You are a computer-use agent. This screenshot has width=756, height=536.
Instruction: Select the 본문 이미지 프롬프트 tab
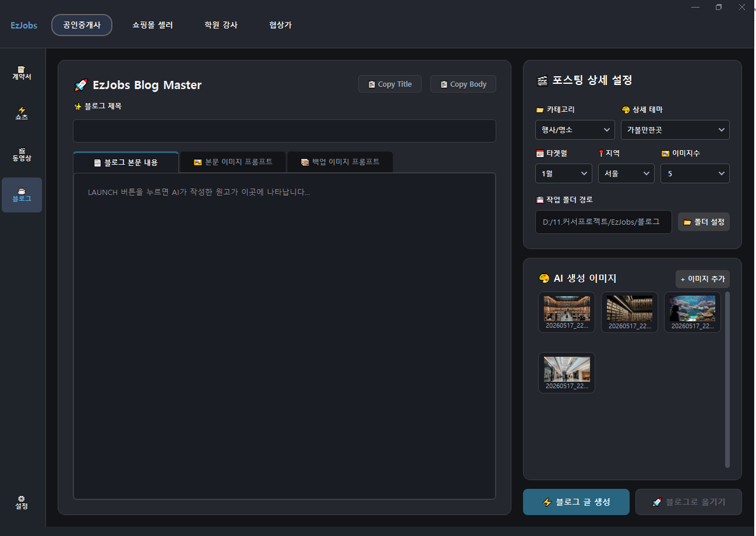tap(233, 162)
